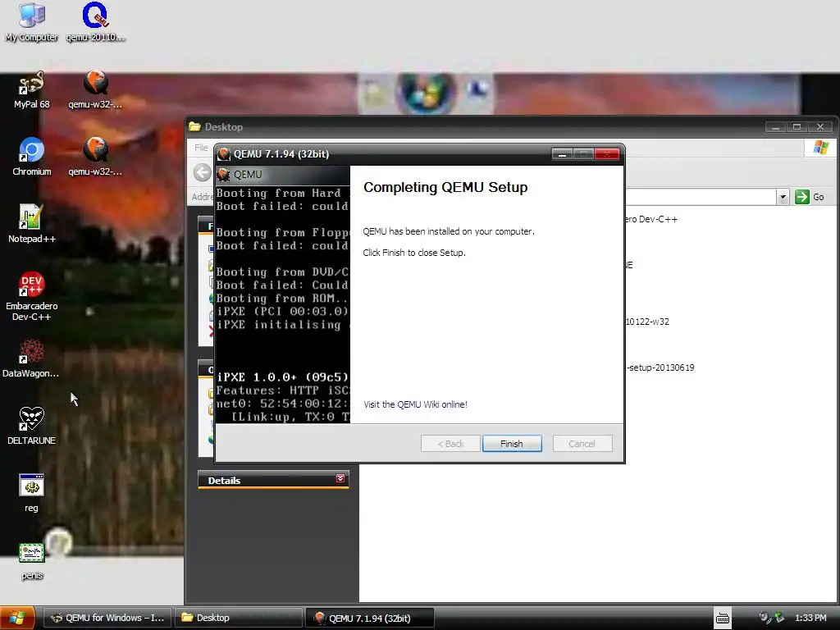Select the certificate-style icon below reg
The height and width of the screenshot is (630, 840).
[x=32, y=561]
